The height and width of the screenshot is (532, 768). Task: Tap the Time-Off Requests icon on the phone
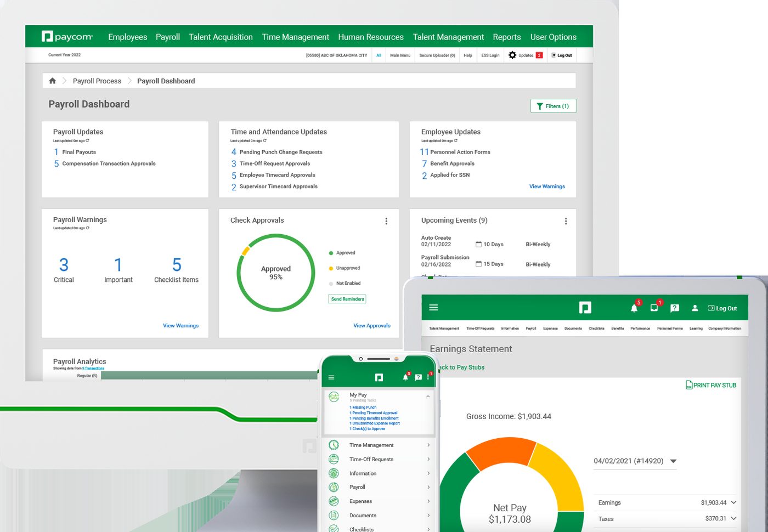click(x=334, y=459)
